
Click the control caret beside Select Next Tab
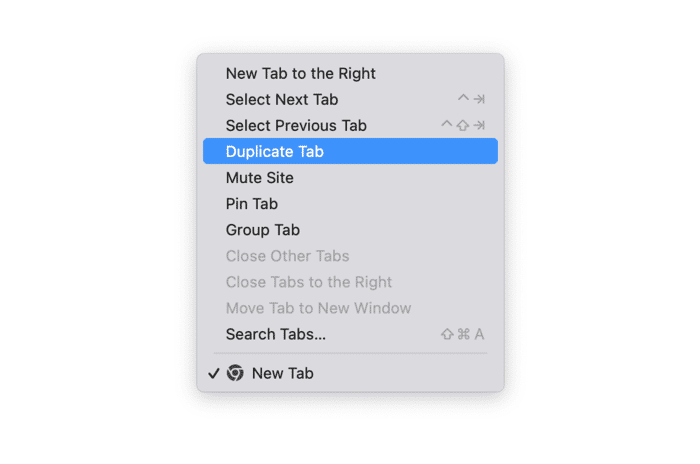[x=462, y=99]
